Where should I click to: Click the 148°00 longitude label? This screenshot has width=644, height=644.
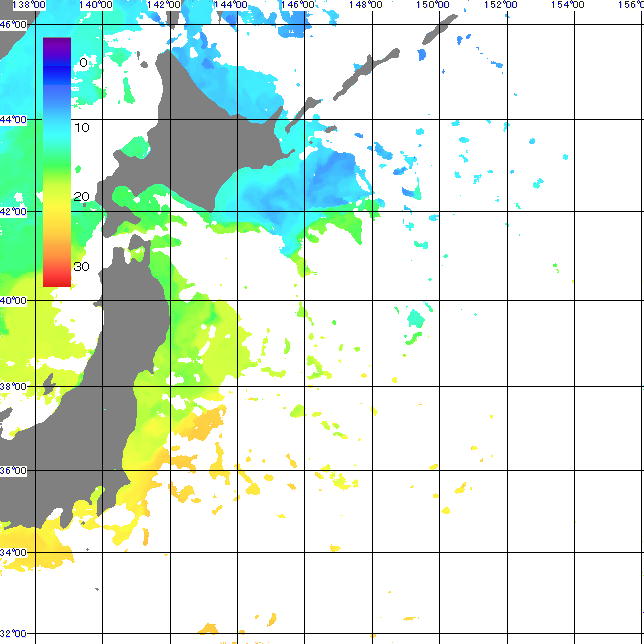pos(365,5)
